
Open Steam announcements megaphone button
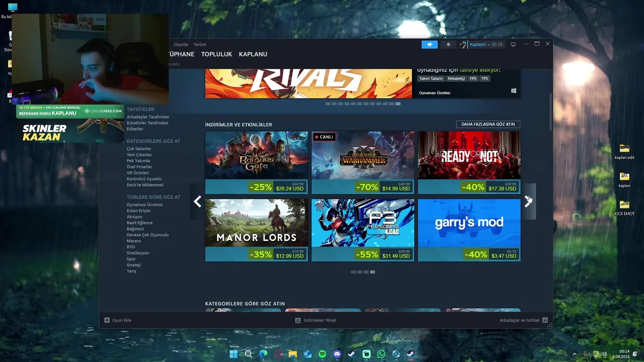(430, 44)
